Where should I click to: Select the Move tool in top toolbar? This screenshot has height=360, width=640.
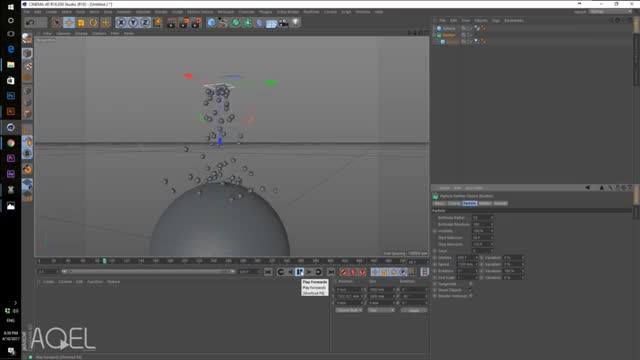[x=69, y=22]
